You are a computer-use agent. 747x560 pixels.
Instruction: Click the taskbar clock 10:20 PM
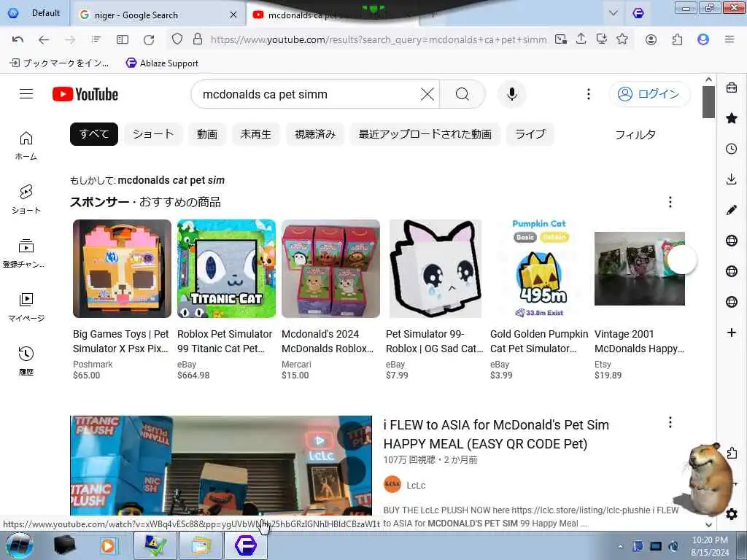click(x=709, y=540)
